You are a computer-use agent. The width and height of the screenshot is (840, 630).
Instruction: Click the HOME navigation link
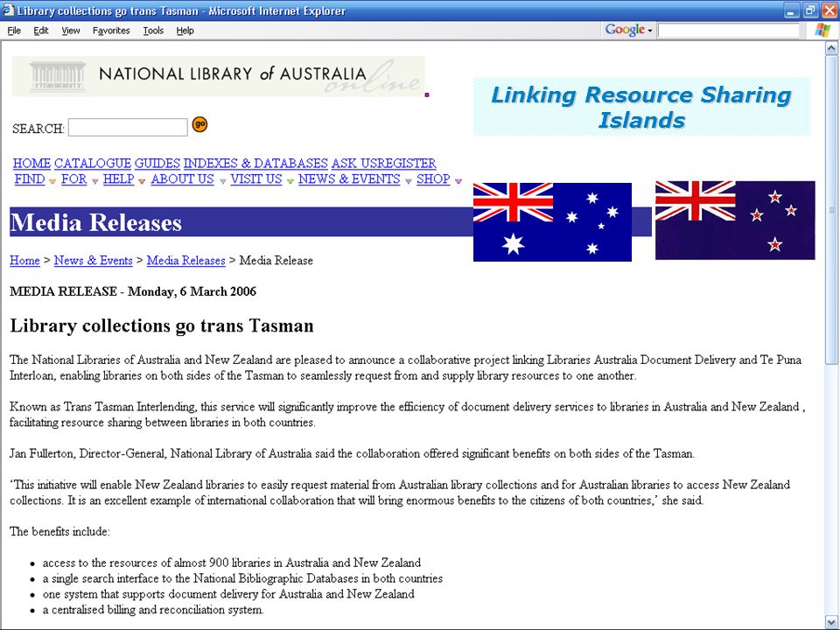(x=31, y=163)
